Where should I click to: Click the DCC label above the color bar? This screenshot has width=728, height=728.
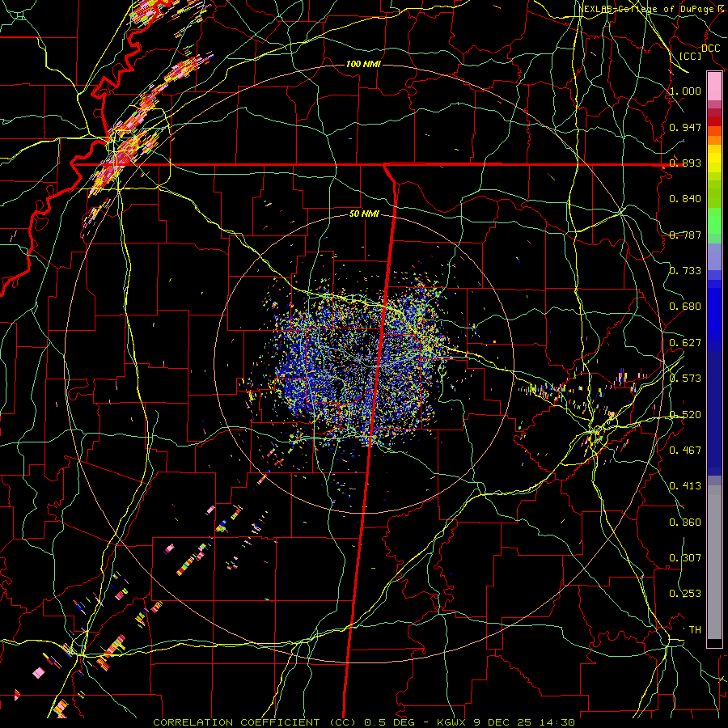pos(710,49)
